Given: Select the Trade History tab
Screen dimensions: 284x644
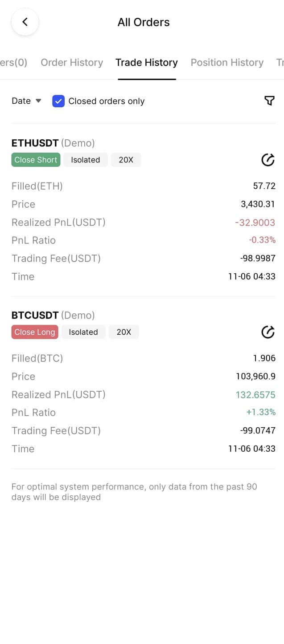Looking at the screenshot, I should 147,62.
